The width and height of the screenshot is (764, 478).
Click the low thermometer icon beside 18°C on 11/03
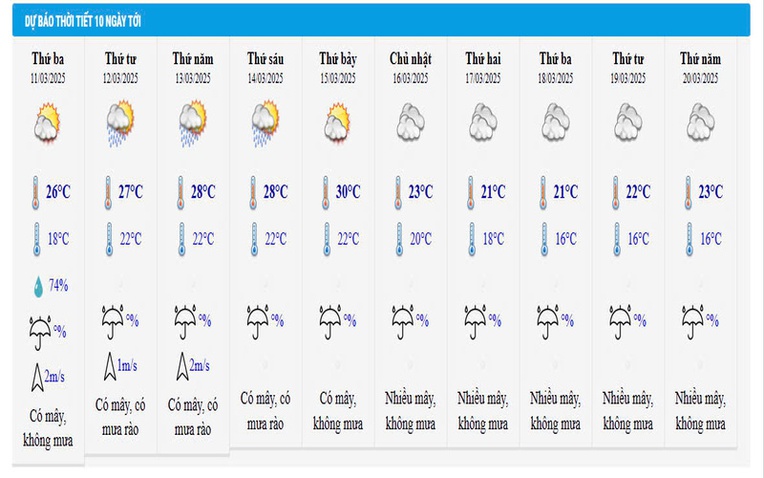click(37, 239)
